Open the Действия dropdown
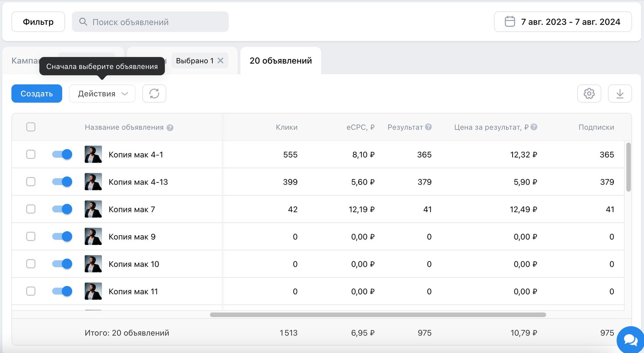 point(102,94)
